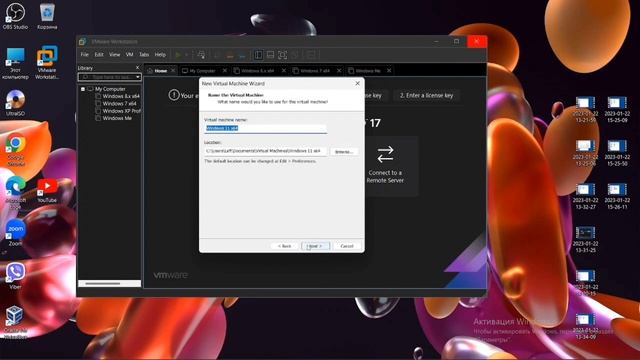Click the Virtual machine name field

click(x=265, y=128)
